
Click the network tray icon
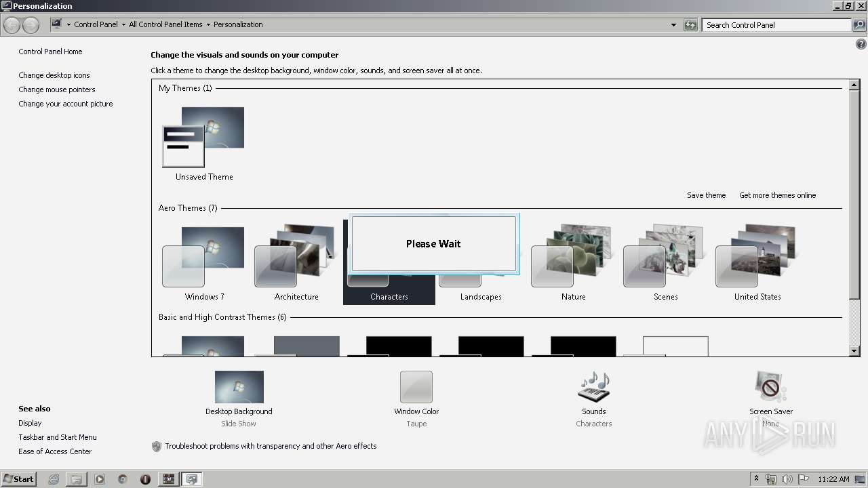point(771,479)
